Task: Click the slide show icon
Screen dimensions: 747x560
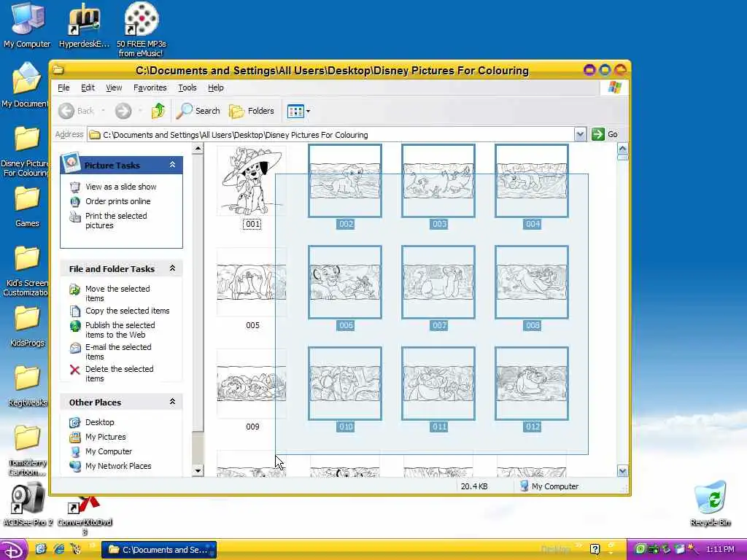Action: (x=75, y=187)
